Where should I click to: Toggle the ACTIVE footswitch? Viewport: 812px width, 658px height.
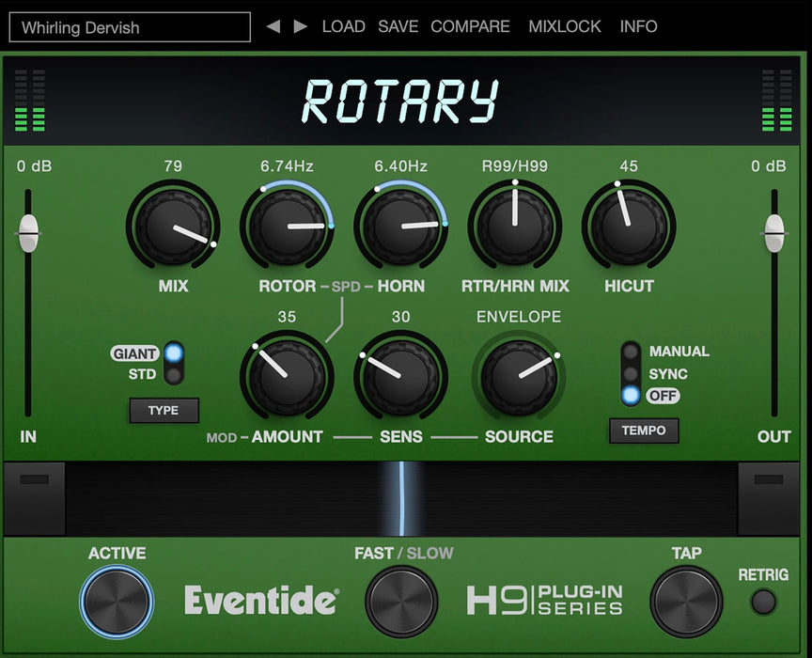coord(117,602)
